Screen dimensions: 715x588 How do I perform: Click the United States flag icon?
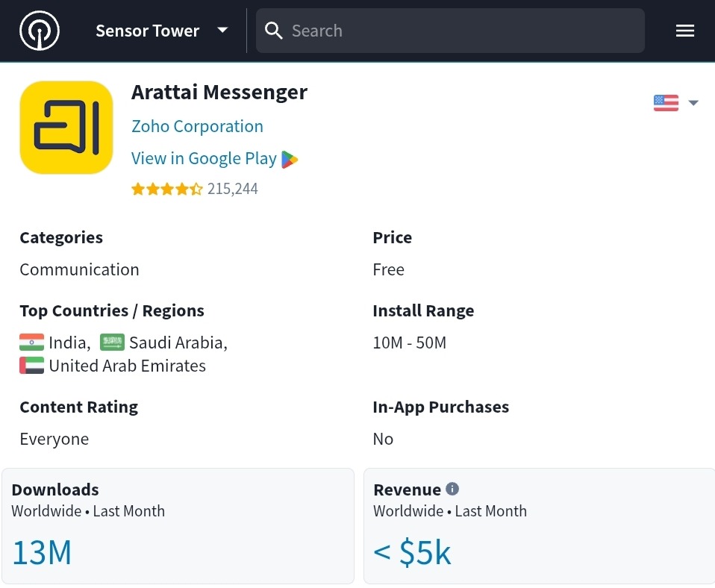pos(665,102)
